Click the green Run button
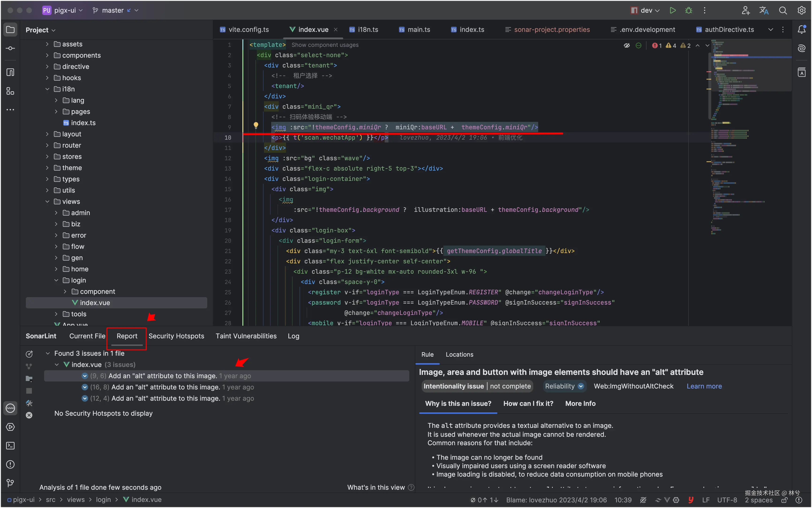The image size is (812, 508). [x=673, y=10]
